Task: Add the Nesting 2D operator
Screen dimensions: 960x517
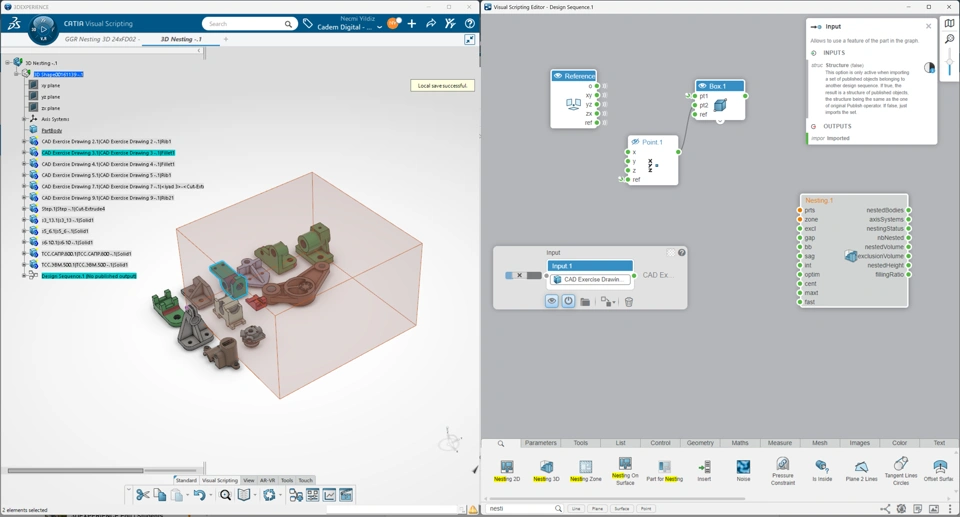Action: [x=506, y=470]
